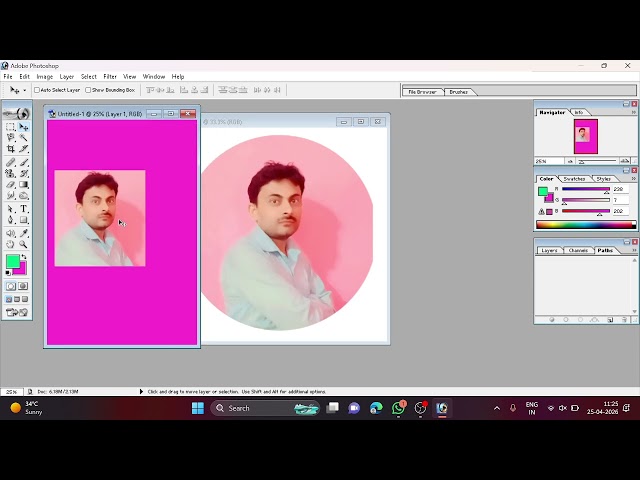Open the Layers palette options menu

634,250
